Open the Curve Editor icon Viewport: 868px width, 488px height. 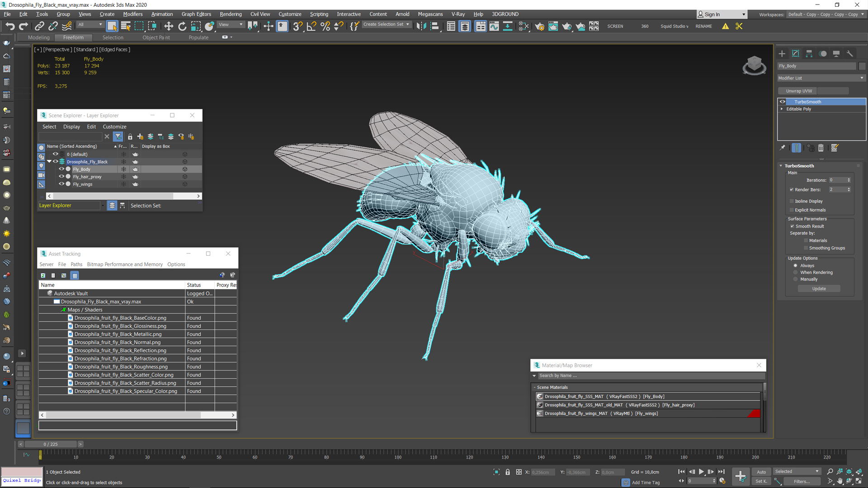(x=494, y=26)
